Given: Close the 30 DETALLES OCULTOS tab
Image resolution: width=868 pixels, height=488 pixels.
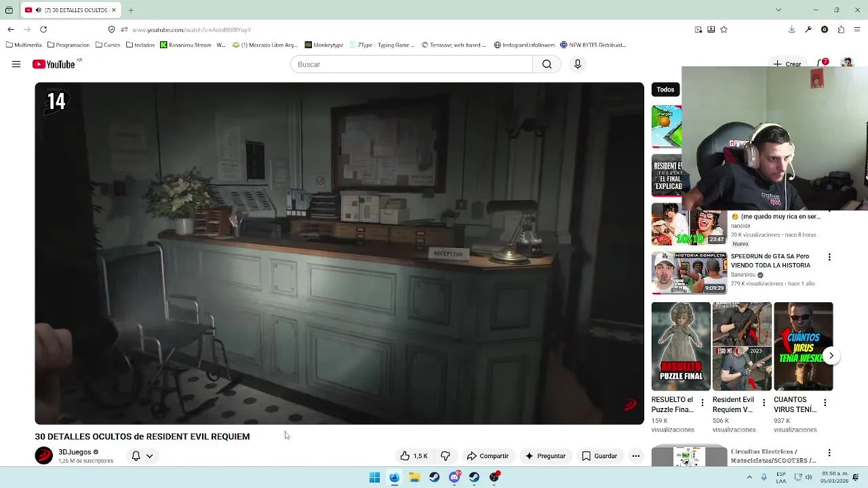Looking at the screenshot, I should (114, 10).
